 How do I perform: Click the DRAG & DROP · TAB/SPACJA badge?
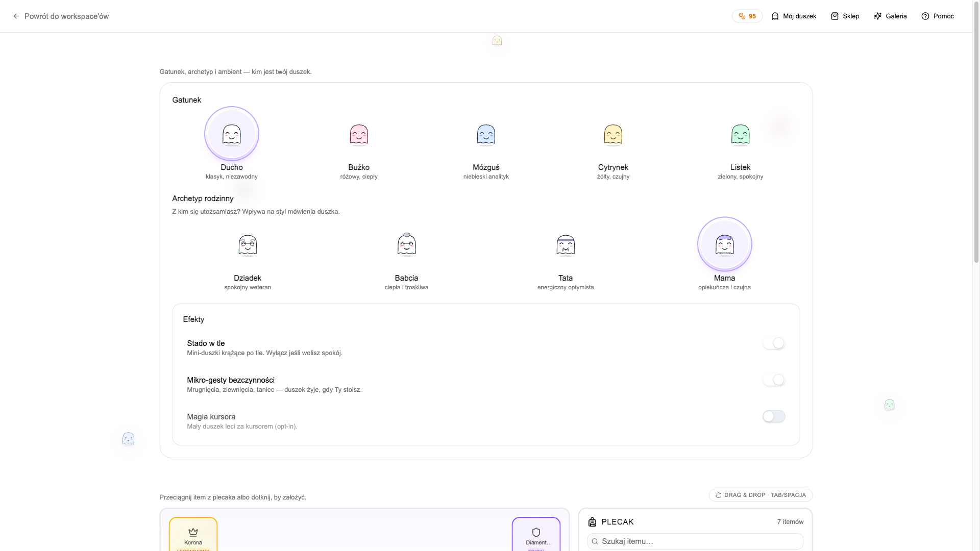pos(761,495)
